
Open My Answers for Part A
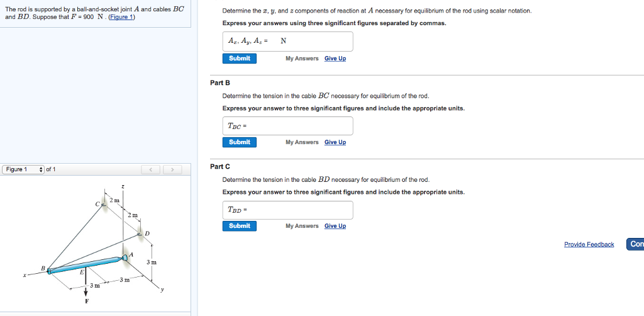(x=302, y=59)
